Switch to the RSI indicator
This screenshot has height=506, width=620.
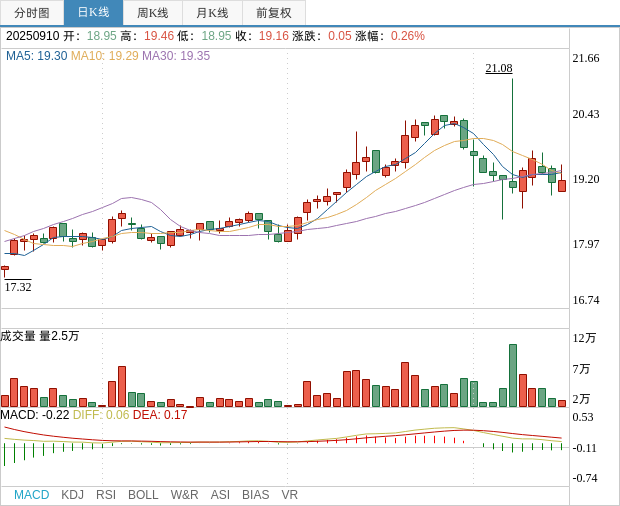tap(106, 495)
